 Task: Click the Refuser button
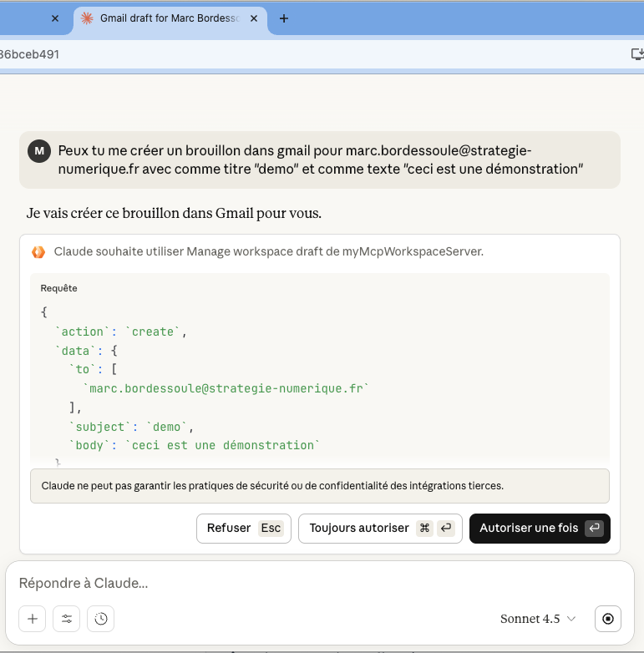(x=244, y=529)
